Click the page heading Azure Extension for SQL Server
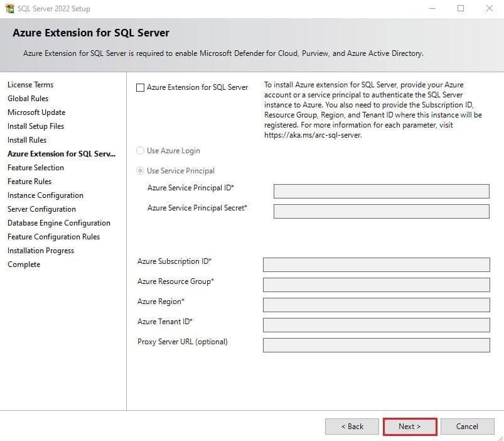This screenshot has height=441, width=504. 91,33
